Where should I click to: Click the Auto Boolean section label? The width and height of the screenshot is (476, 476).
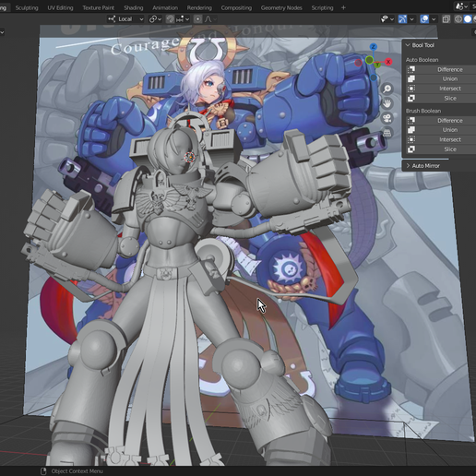pyautogui.click(x=422, y=60)
